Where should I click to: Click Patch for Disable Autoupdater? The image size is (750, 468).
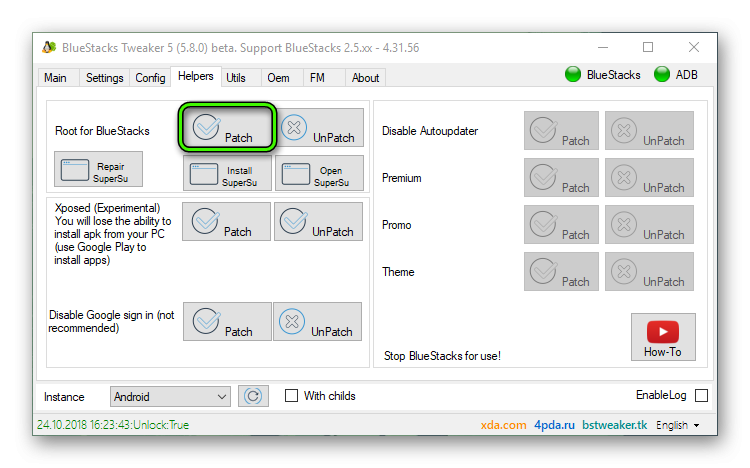561,131
